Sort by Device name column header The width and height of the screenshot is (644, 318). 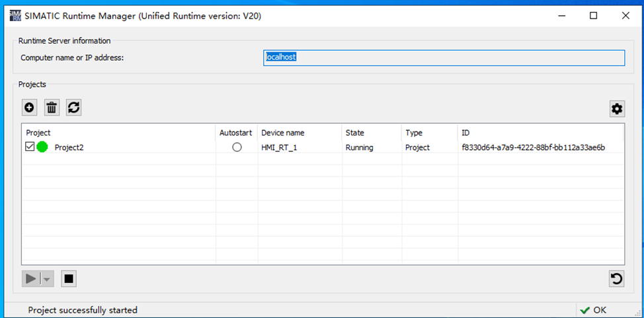pyautogui.click(x=300, y=133)
